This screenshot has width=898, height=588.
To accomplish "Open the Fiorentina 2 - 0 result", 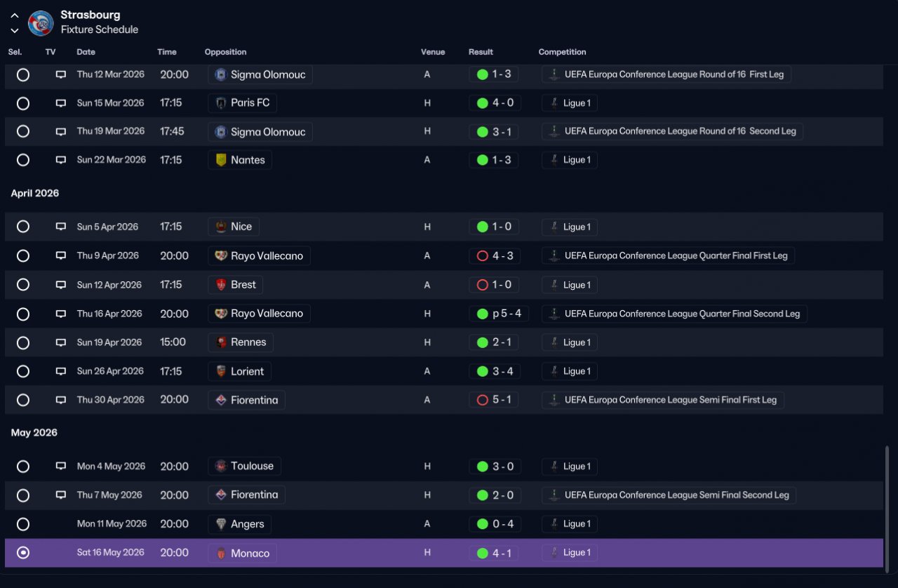I will point(495,495).
